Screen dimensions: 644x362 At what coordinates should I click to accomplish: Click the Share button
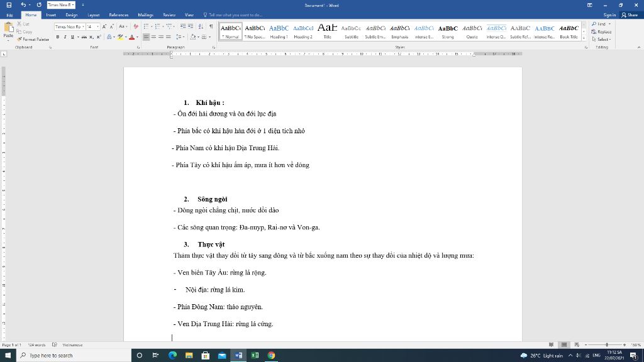click(630, 15)
